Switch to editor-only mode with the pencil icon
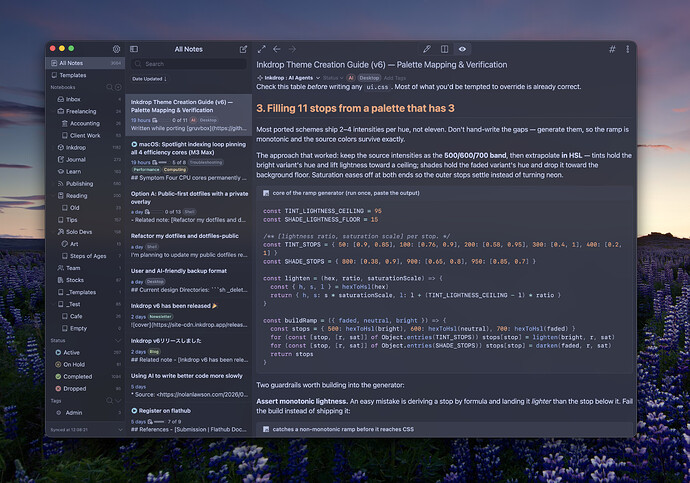This screenshot has height=483, width=690. tap(426, 49)
